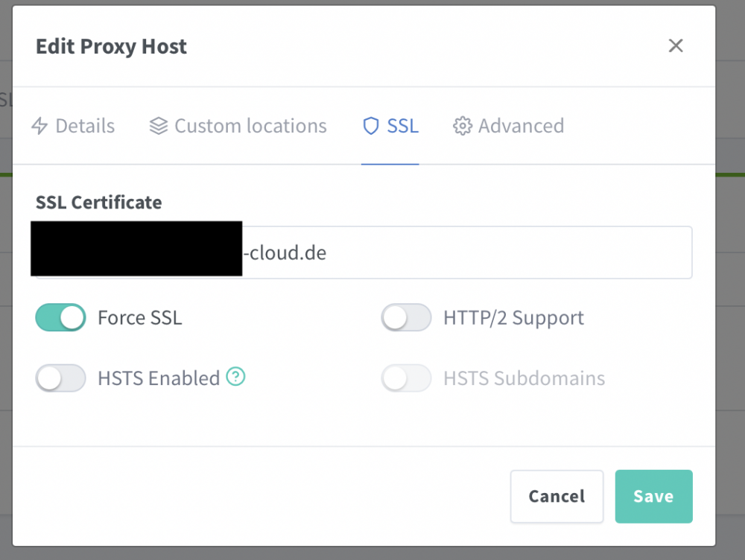Enable the HTTP/2 Support toggle
The width and height of the screenshot is (745, 560).
click(406, 317)
